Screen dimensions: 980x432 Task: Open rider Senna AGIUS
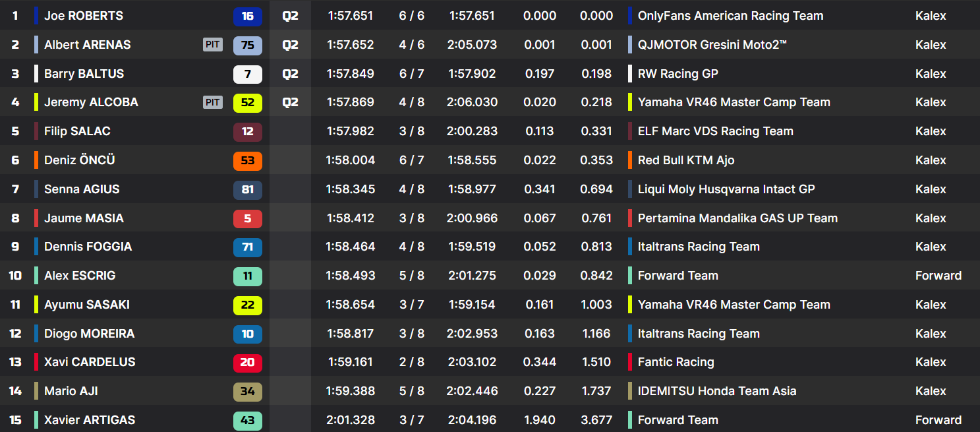click(82, 189)
